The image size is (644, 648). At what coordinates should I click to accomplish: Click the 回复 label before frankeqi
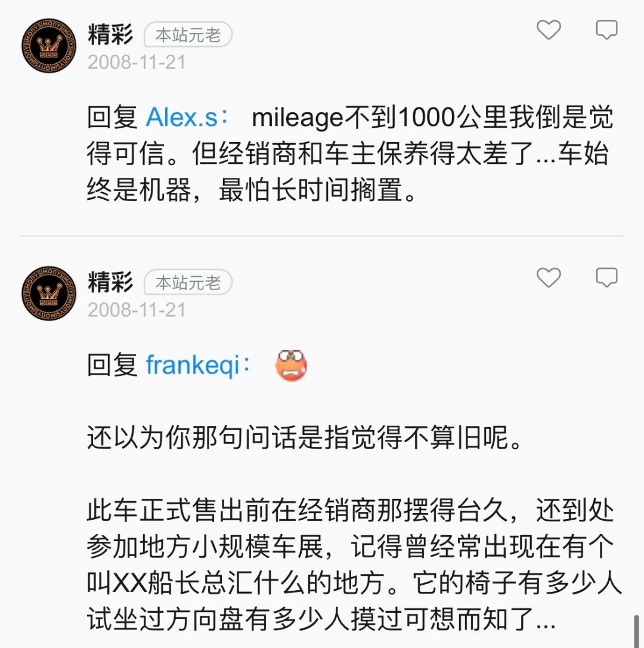click(x=112, y=365)
